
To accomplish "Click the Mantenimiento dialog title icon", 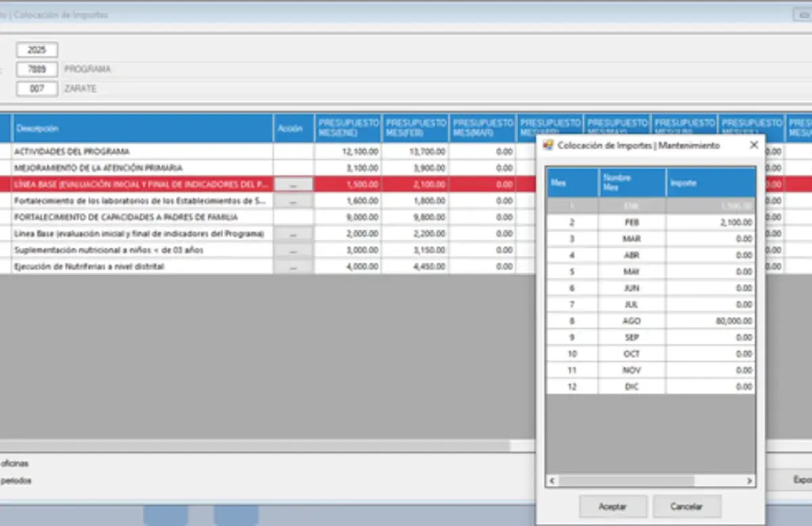I will coord(549,145).
